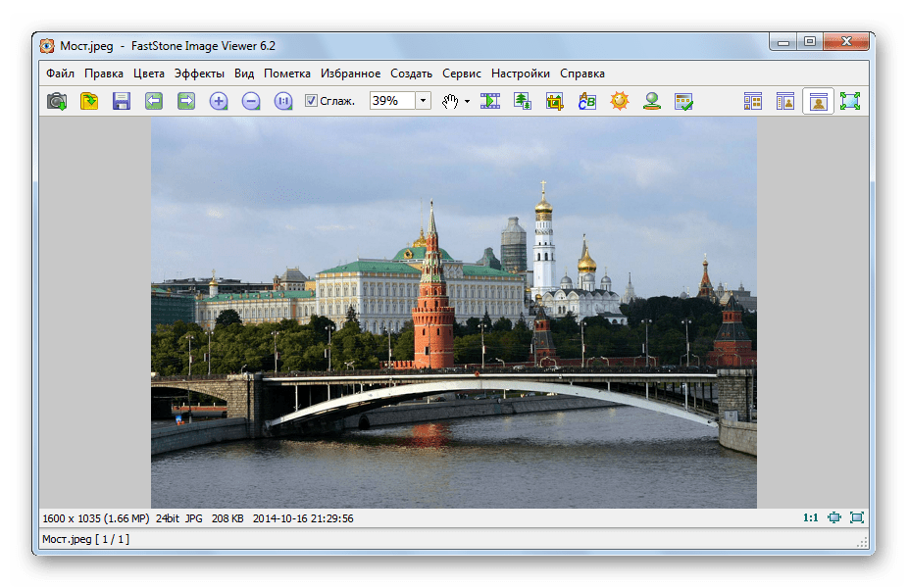Open the Эффекты menu

[199, 73]
